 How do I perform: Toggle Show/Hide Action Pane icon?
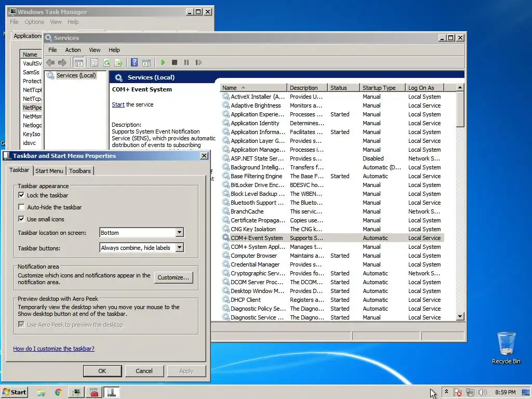pyautogui.click(x=147, y=62)
